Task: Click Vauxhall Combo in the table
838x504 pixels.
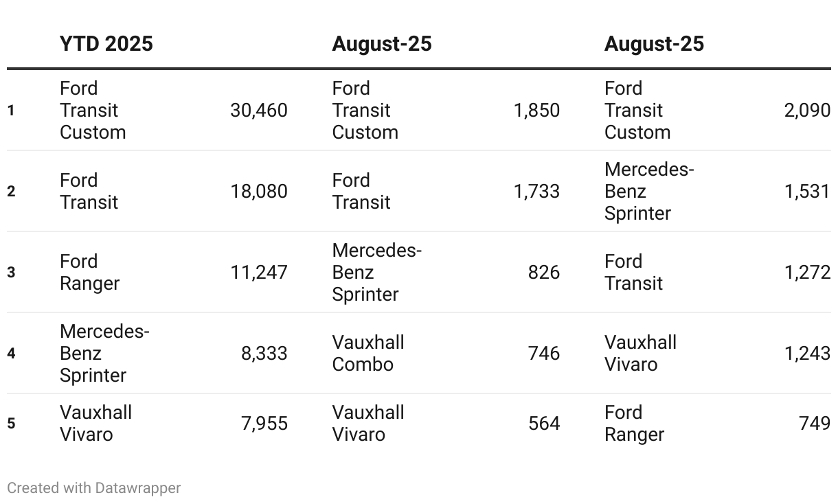Action: pos(368,354)
